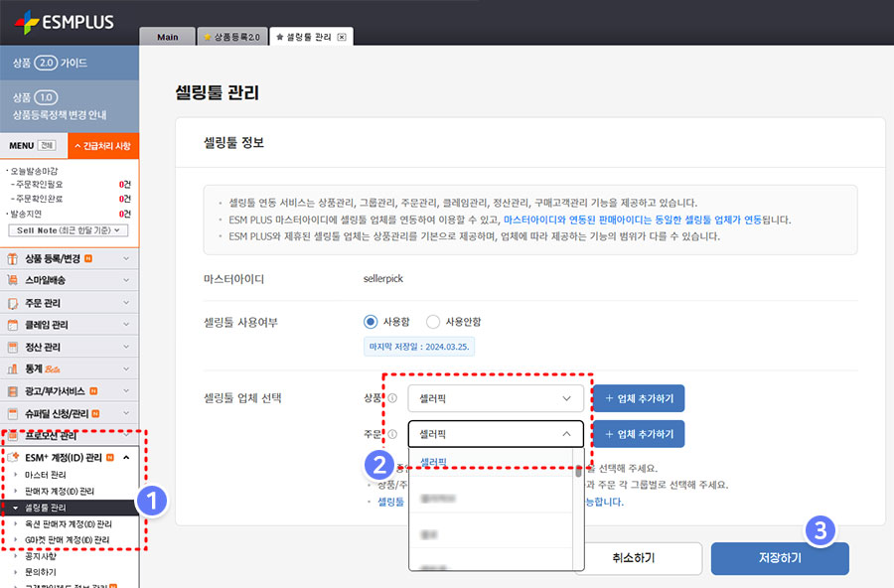The image size is (894, 588).
Task: Switch to the 상품등록2.0 tab
Action: point(231,37)
